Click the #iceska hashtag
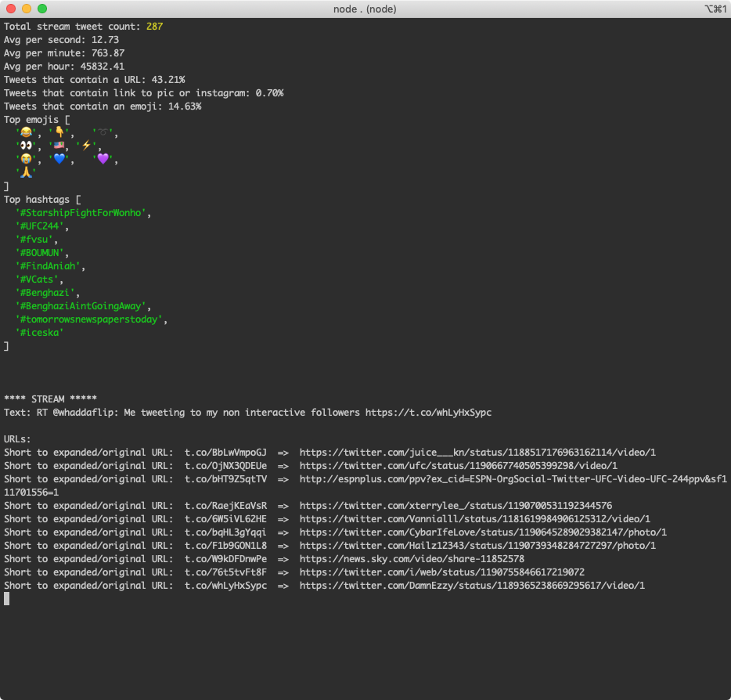 [x=40, y=333]
